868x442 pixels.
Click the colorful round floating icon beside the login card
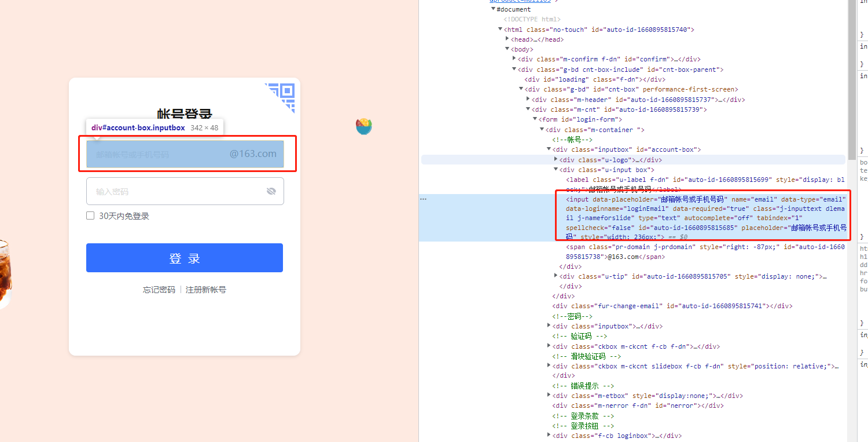click(364, 126)
